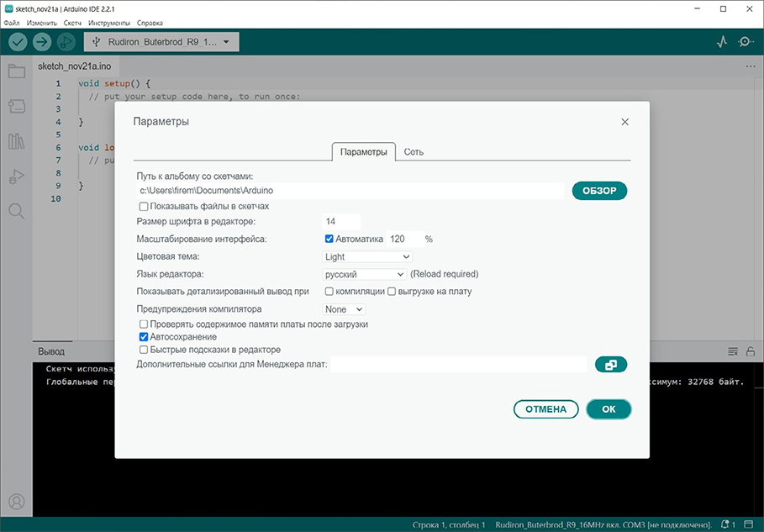Open the Файл menu
The width and height of the screenshot is (764, 532).
(x=12, y=23)
